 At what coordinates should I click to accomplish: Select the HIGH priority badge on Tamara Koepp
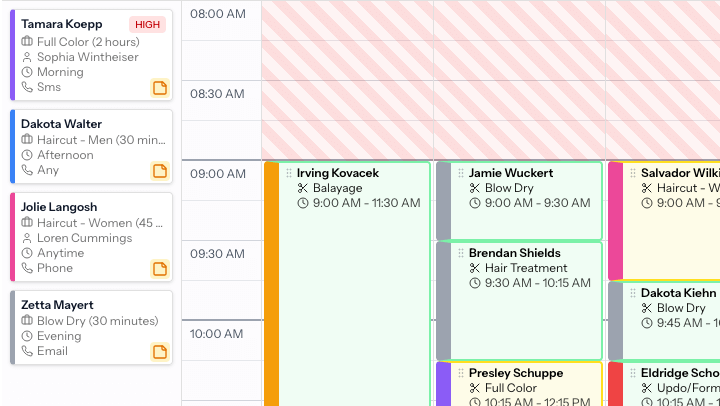[147, 24]
